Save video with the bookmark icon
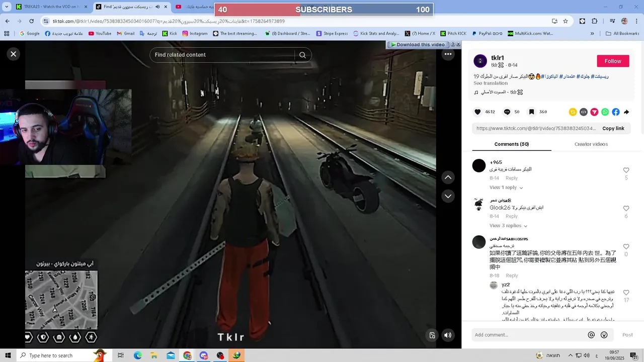The width and height of the screenshot is (644, 362). click(x=531, y=112)
